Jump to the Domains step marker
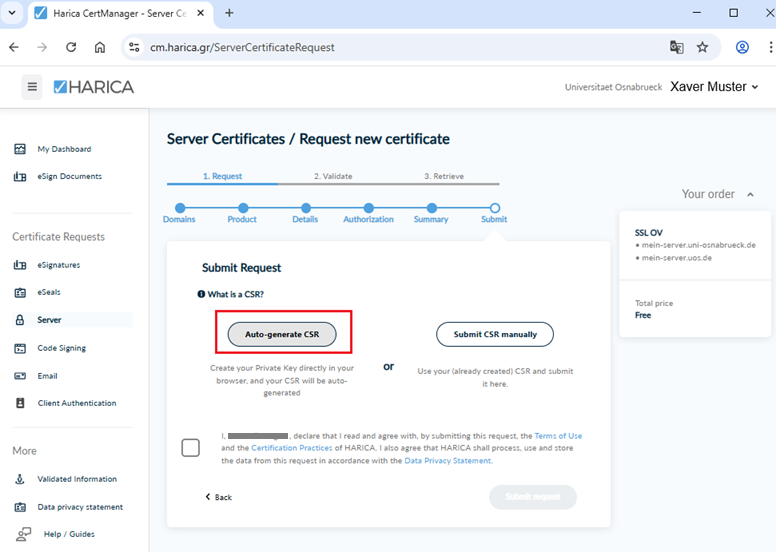Image resolution: width=776 pixels, height=552 pixels. 180,208
